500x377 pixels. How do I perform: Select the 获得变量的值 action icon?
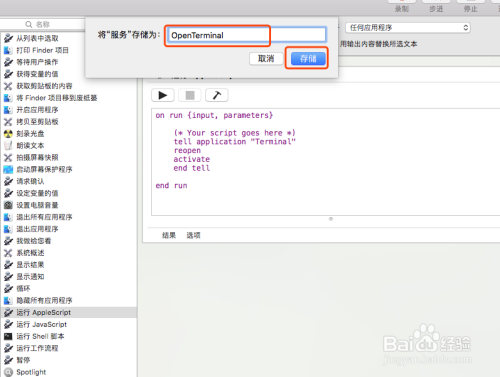pyautogui.click(x=8, y=74)
